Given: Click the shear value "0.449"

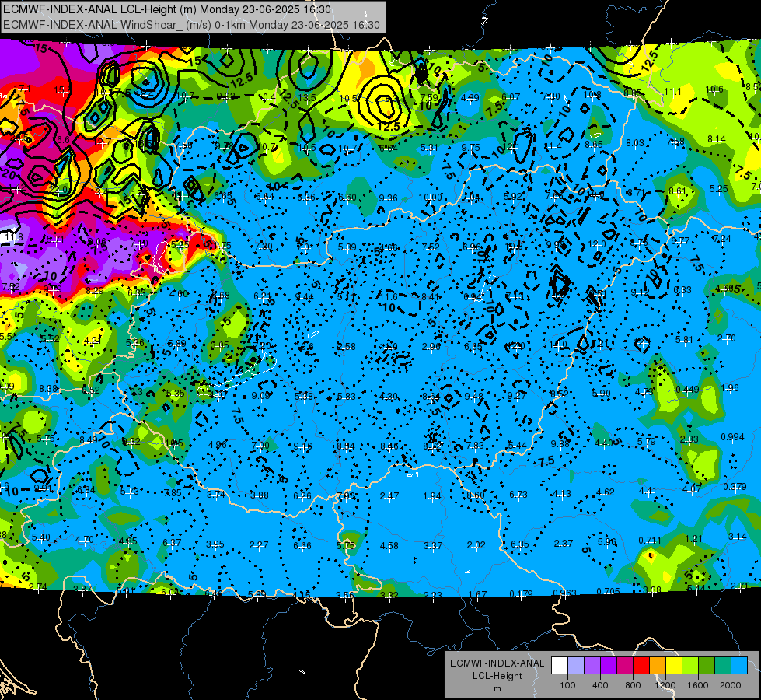Looking at the screenshot, I should click(687, 390).
